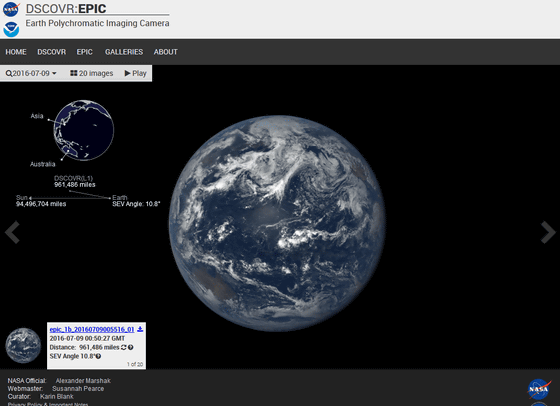Open the GALLERIES menu item
The width and height of the screenshot is (560, 406).
124,52
